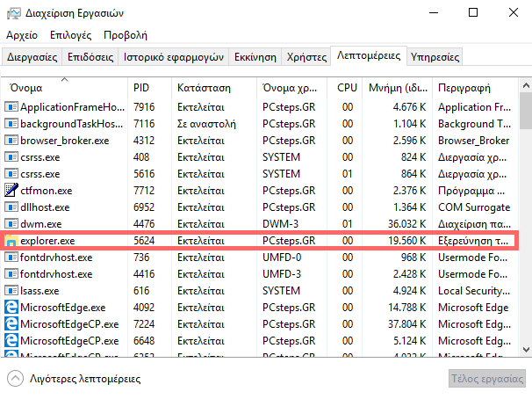Click the 37.804 K memory value
Screen dimensions: 532x399
point(406,324)
